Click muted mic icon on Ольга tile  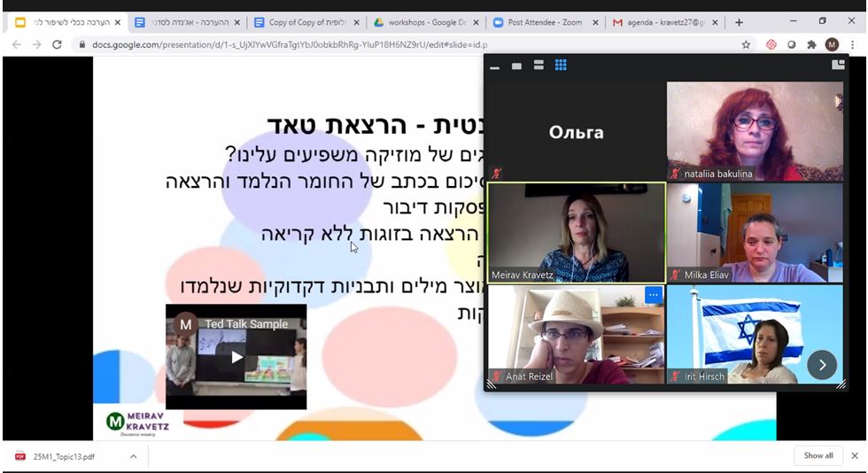click(x=496, y=174)
